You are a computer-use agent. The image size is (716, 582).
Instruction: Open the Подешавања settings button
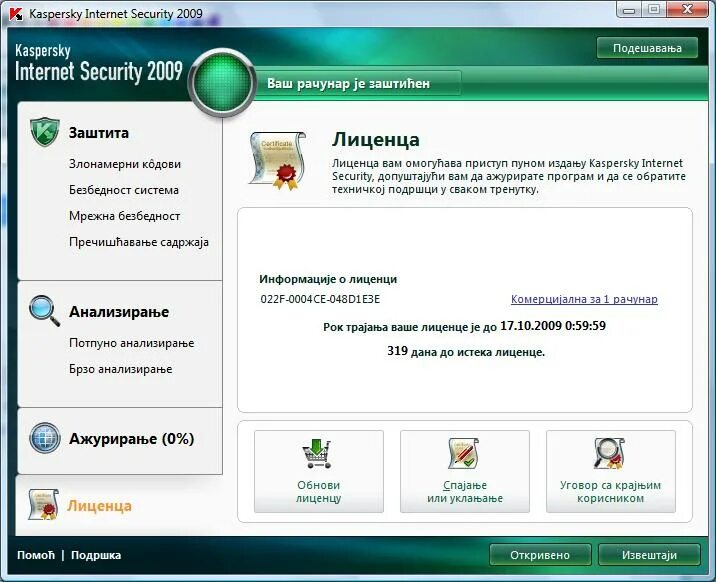point(647,48)
